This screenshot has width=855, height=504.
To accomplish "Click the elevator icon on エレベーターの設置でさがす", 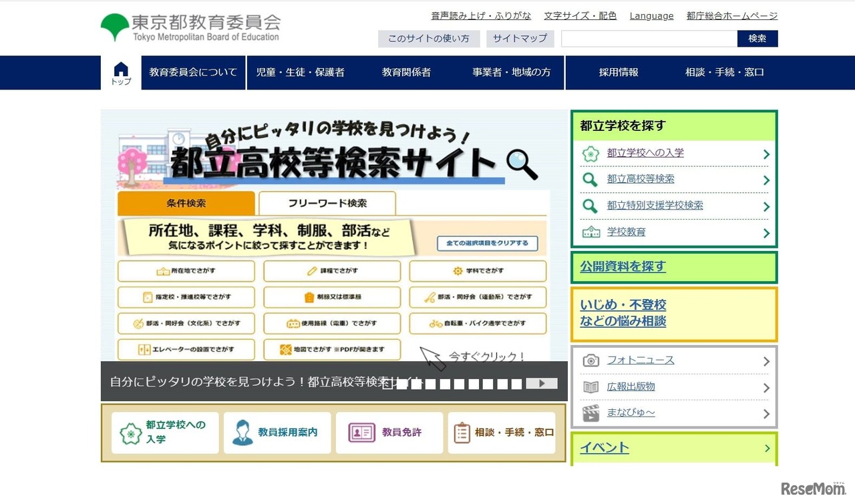I will tap(144, 350).
